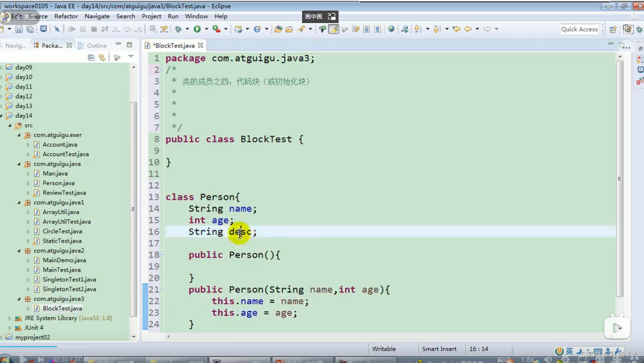Expand the day09 project

[1, 67]
